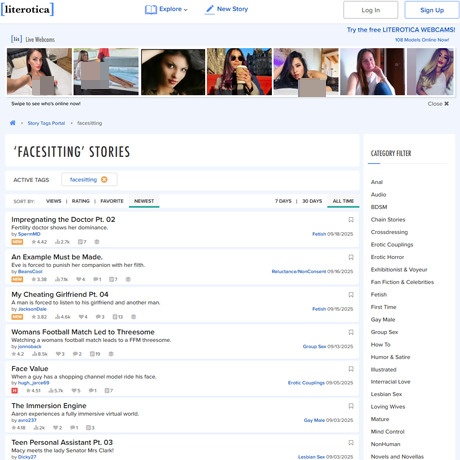
Task: Bookmark The Immersion Engine story
Action: [351, 406]
